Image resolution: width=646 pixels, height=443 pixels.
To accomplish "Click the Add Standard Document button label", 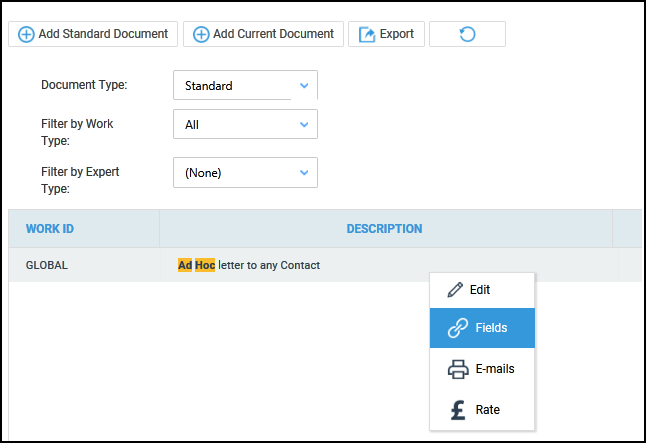I will pos(103,34).
